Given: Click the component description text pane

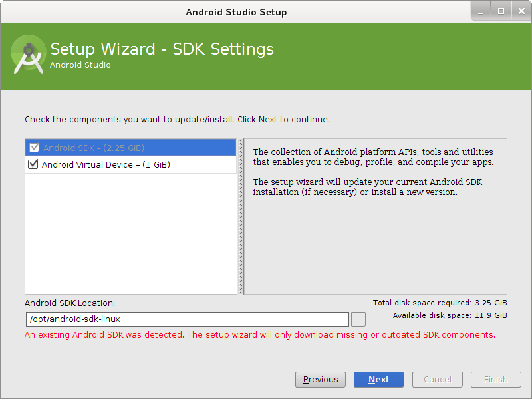Looking at the screenshot, I should click(376, 217).
